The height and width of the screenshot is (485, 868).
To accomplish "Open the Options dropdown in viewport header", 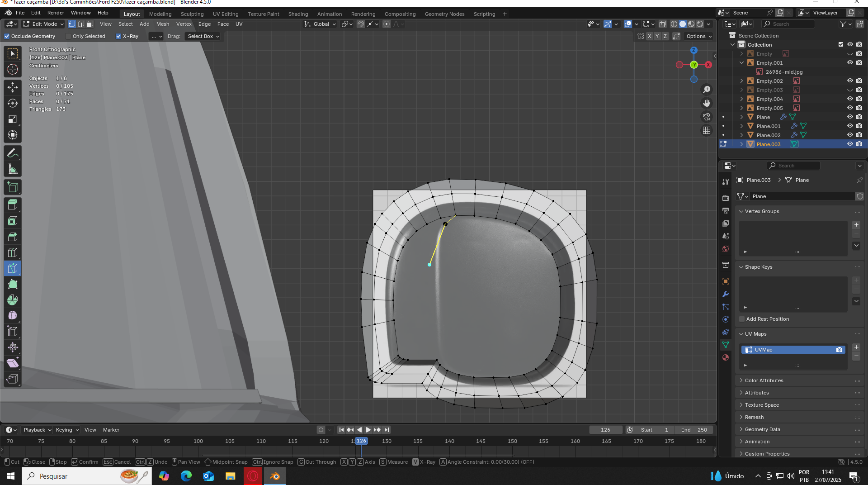I will [699, 36].
